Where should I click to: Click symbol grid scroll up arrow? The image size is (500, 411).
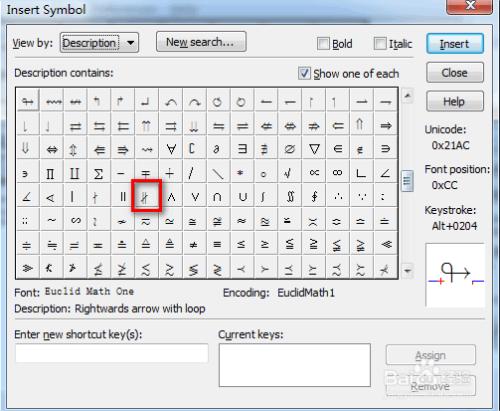(x=407, y=97)
